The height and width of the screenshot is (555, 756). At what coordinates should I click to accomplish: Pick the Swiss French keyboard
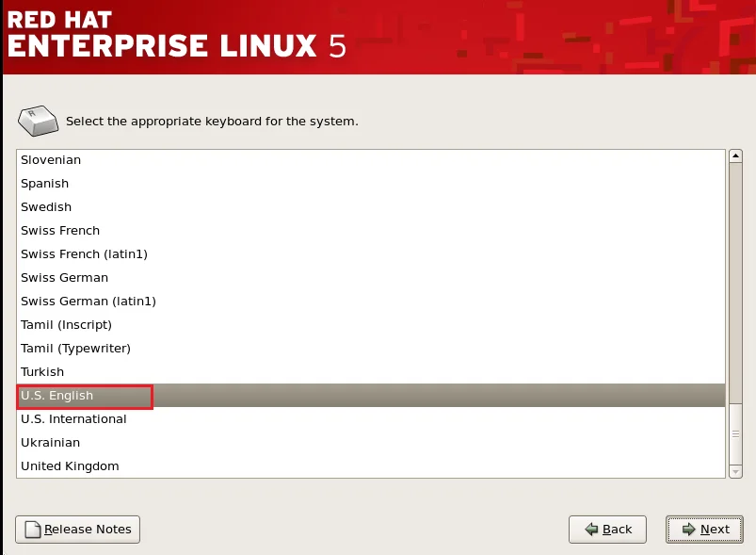click(60, 231)
